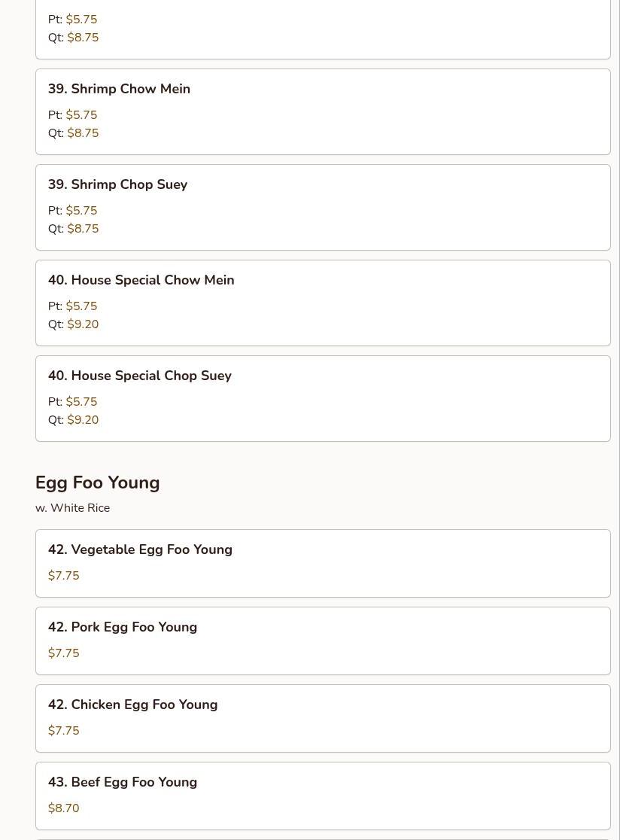The width and height of the screenshot is (635, 840).
Task: Select the Chicken Egg Foo Young $7.75 price
Action: [63, 731]
